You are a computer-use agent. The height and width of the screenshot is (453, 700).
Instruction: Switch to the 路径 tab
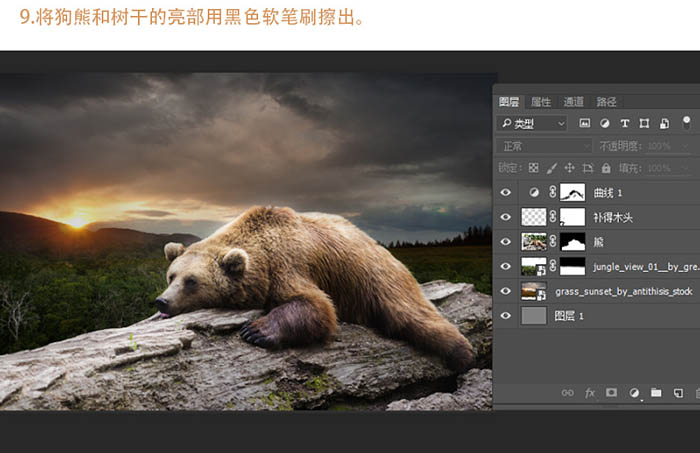606,102
